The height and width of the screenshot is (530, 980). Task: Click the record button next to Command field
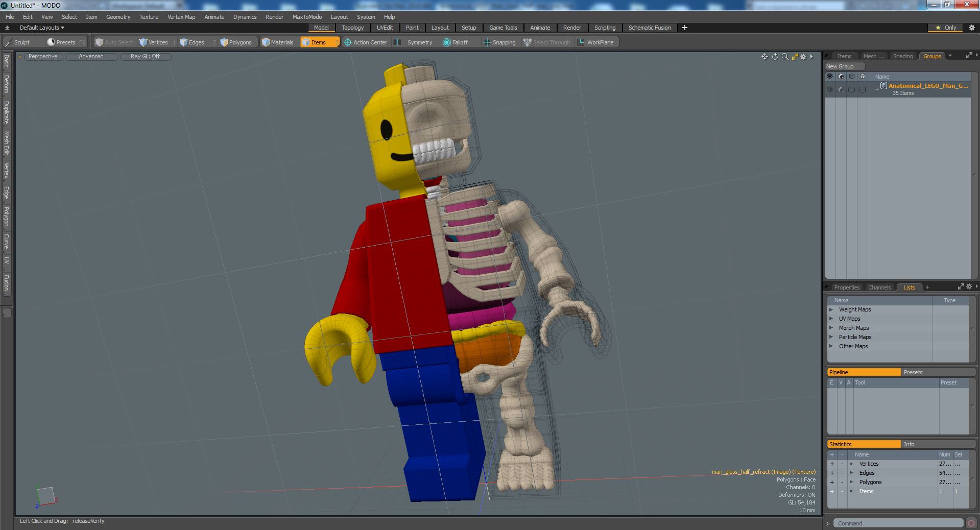coord(971,523)
